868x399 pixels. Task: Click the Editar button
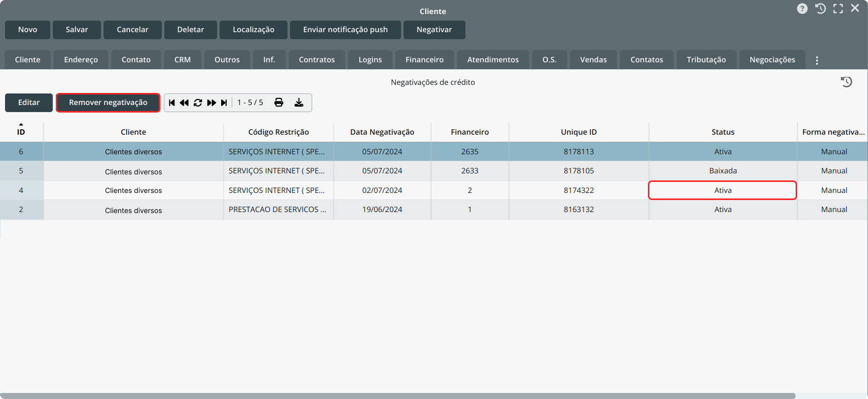[x=29, y=103]
